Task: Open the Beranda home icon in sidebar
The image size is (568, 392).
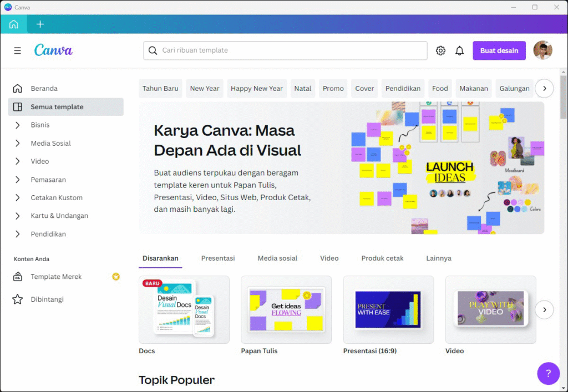Action: [18, 88]
